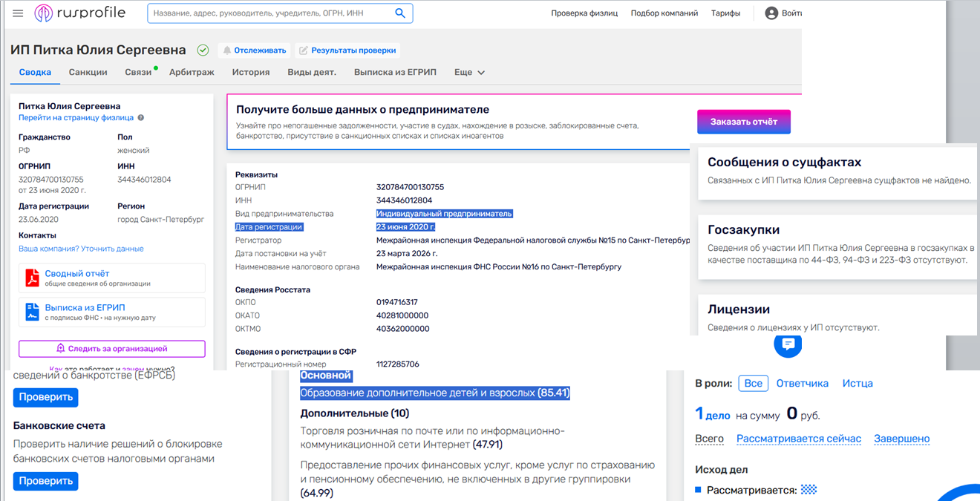Expand the Еще dropdown tab
This screenshot has width=980, height=501.
(469, 72)
